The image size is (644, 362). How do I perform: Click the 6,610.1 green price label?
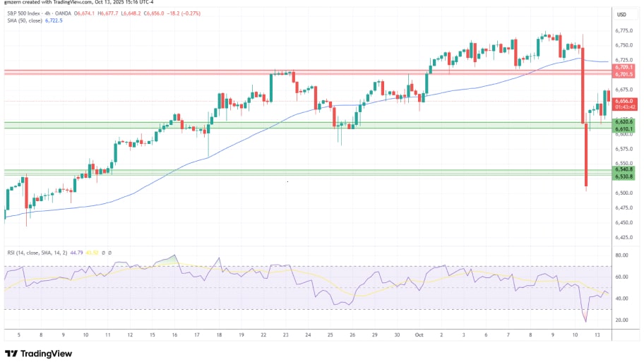tap(624, 129)
